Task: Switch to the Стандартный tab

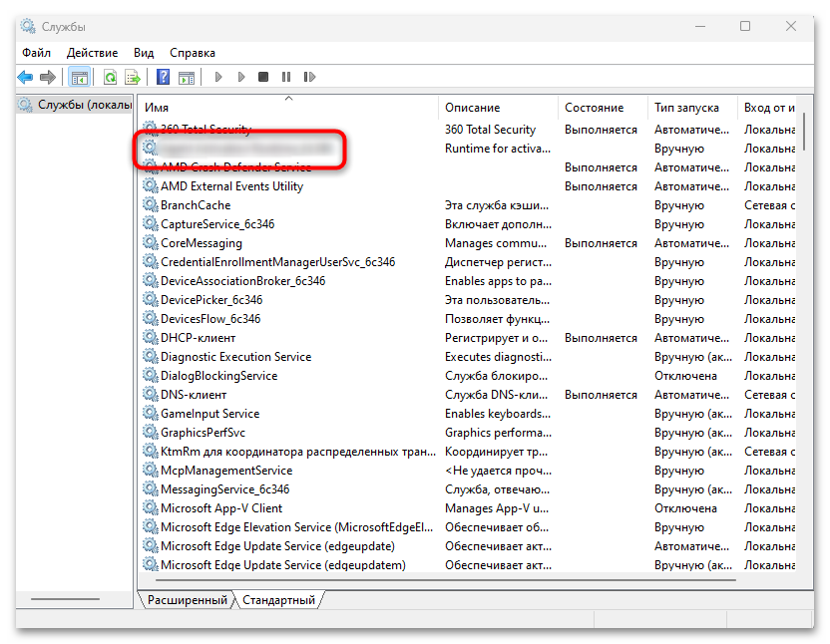Action: tap(278, 600)
